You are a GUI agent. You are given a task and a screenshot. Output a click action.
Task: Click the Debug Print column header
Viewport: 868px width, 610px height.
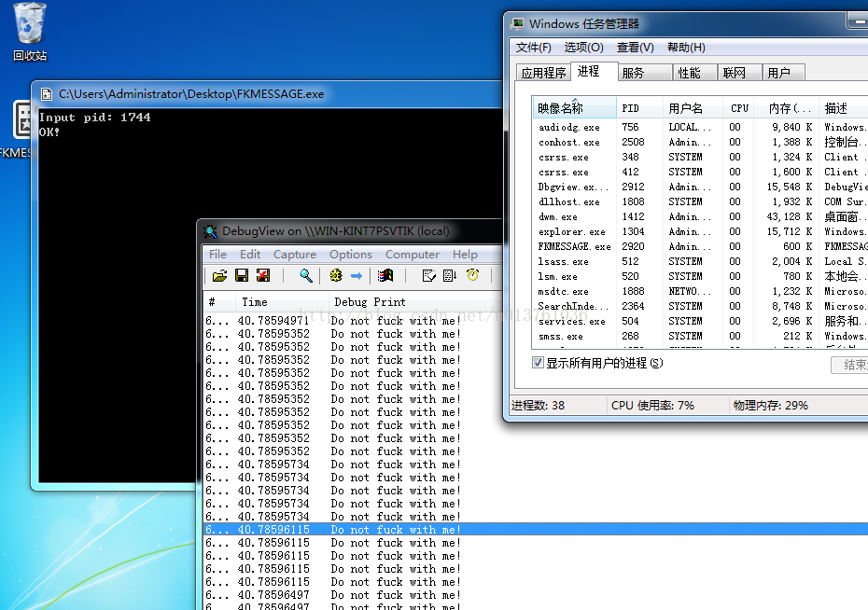[415, 302]
